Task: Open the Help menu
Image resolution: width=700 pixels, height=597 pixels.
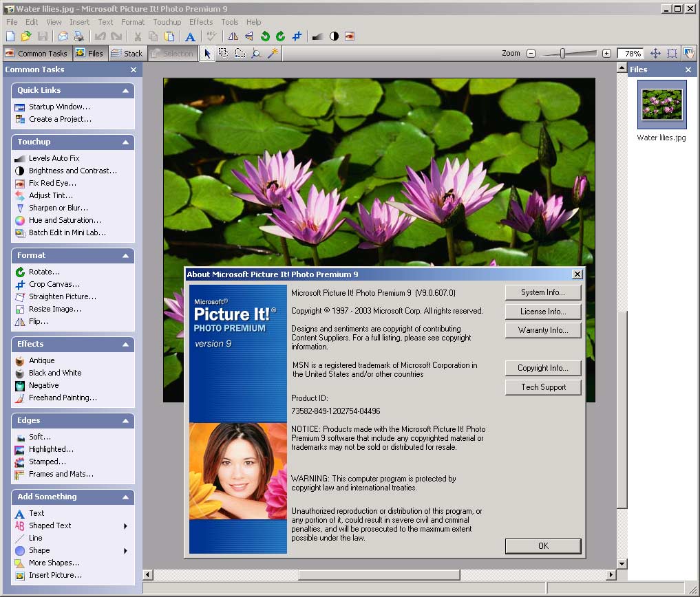Action: (x=253, y=22)
